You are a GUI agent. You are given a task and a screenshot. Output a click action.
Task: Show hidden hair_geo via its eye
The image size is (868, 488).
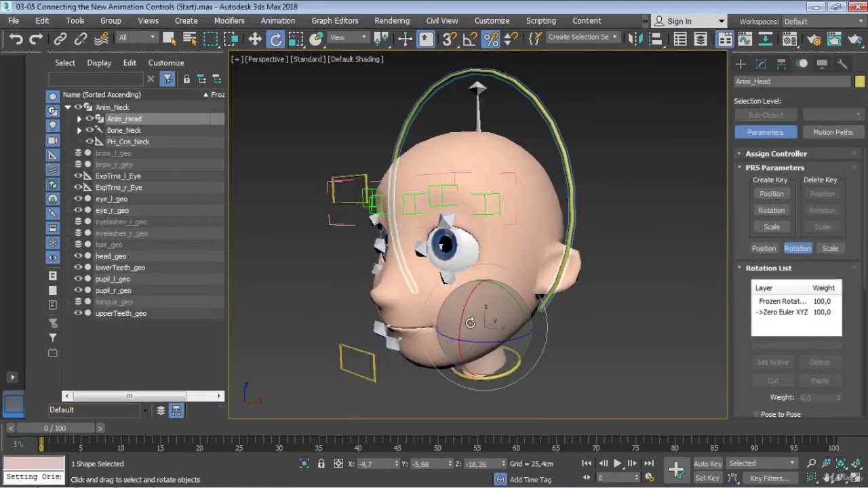(78, 245)
